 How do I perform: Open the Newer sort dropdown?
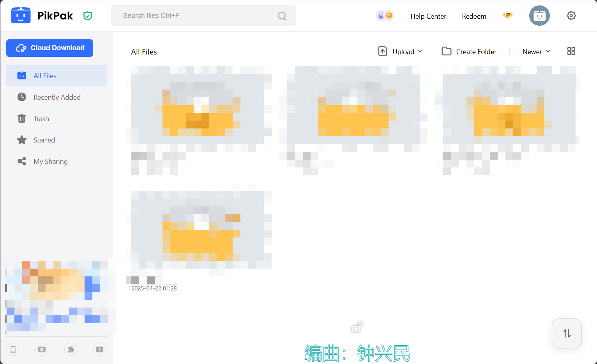pos(536,51)
